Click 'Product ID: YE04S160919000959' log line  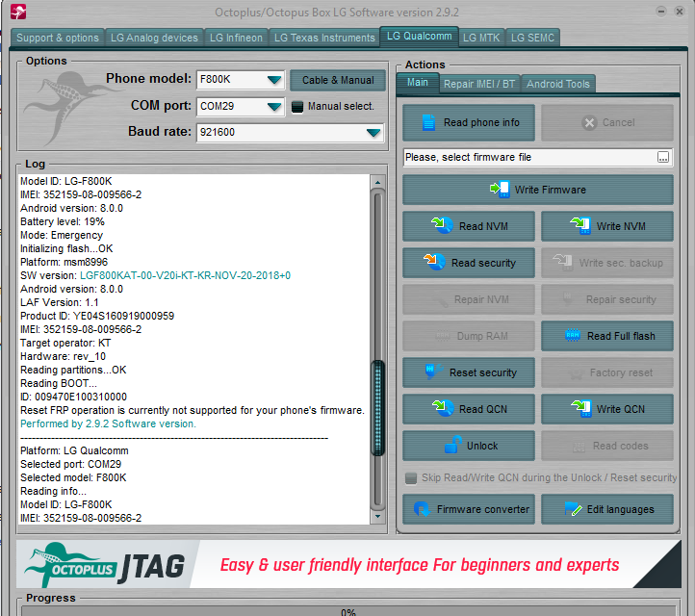tap(97, 316)
